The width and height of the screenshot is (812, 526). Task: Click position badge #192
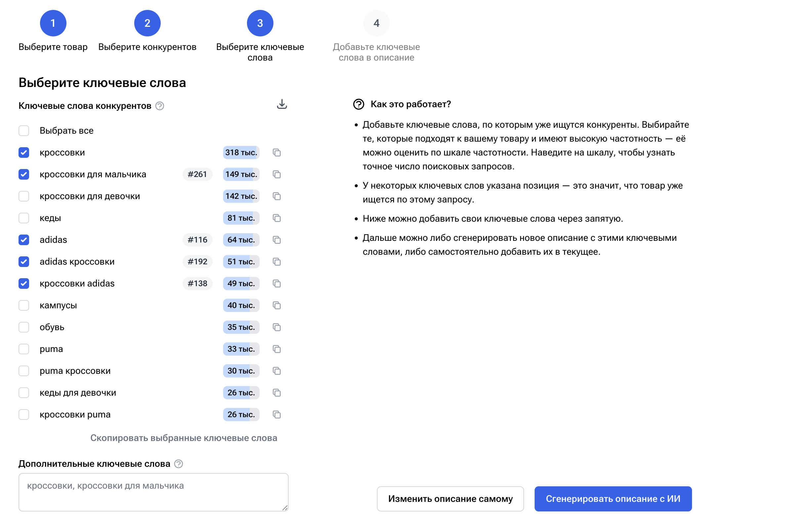click(197, 262)
